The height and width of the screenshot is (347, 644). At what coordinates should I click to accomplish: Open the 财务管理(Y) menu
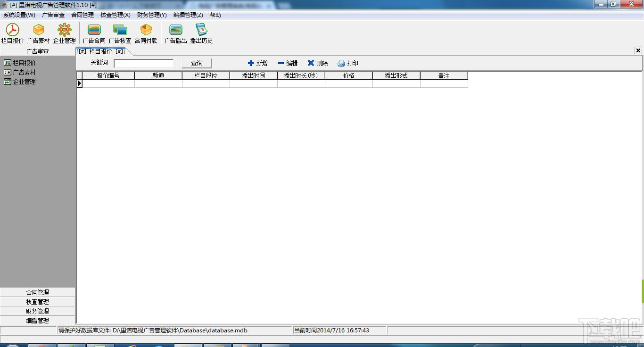click(x=152, y=15)
